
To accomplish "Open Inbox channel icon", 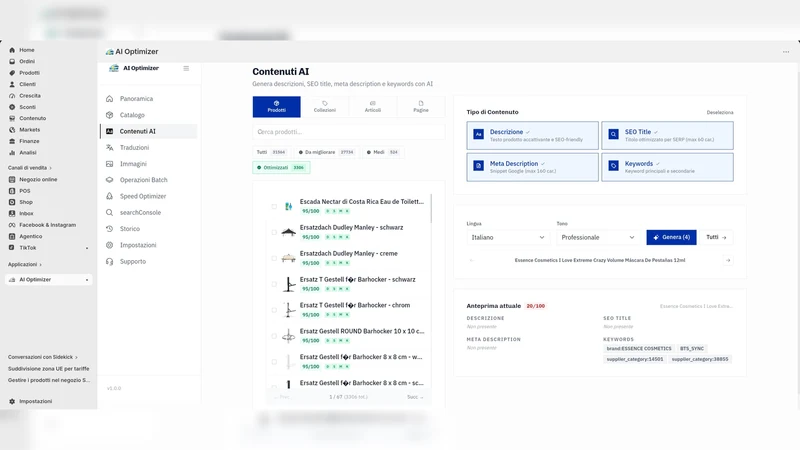I will click(12, 213).
